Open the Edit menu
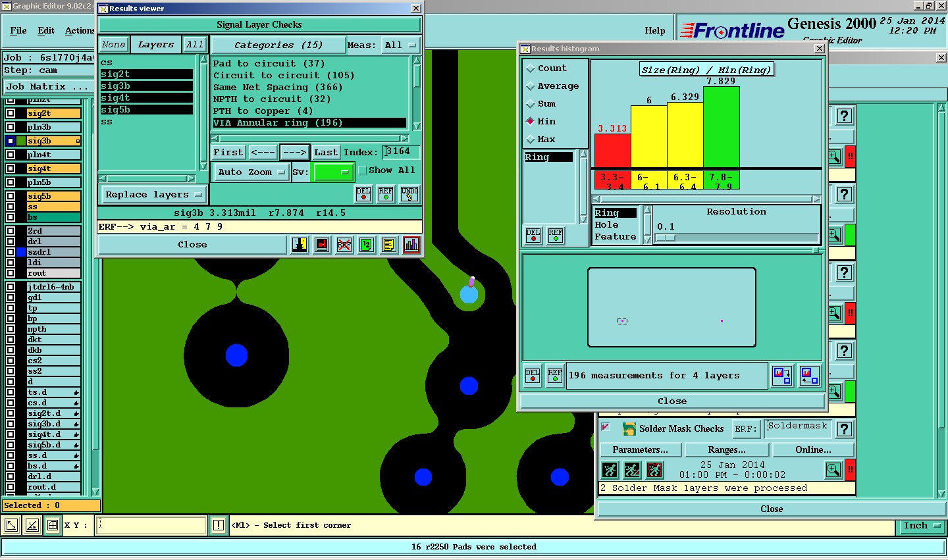 tap(46, 30)
